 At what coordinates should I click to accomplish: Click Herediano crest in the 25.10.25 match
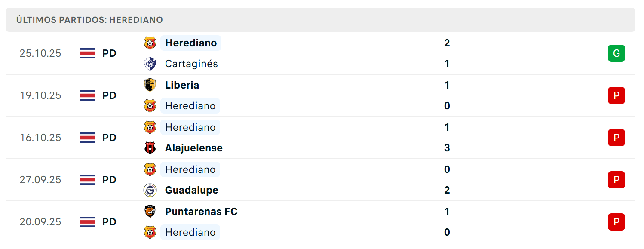pos(150,43)
